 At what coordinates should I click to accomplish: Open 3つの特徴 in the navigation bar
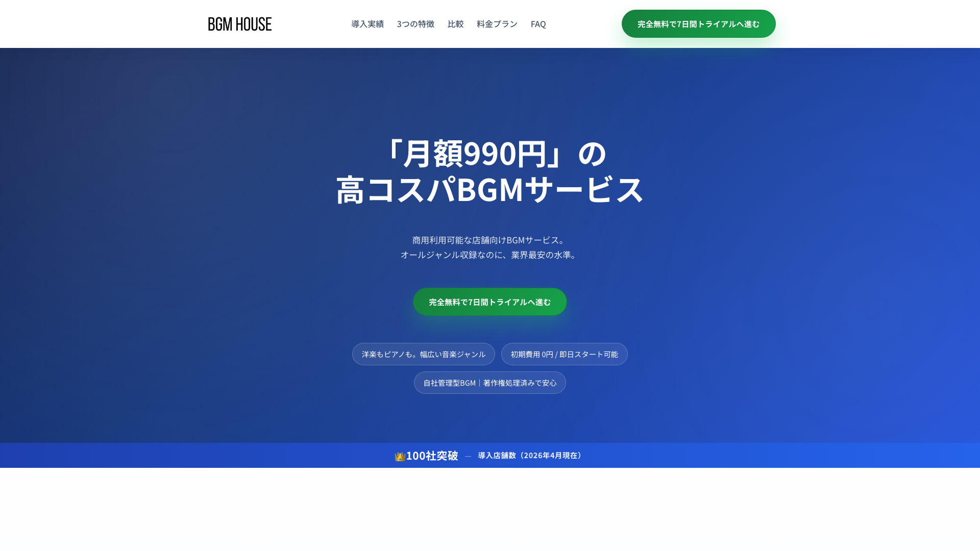pyautogui.click(x=415, y=23)
